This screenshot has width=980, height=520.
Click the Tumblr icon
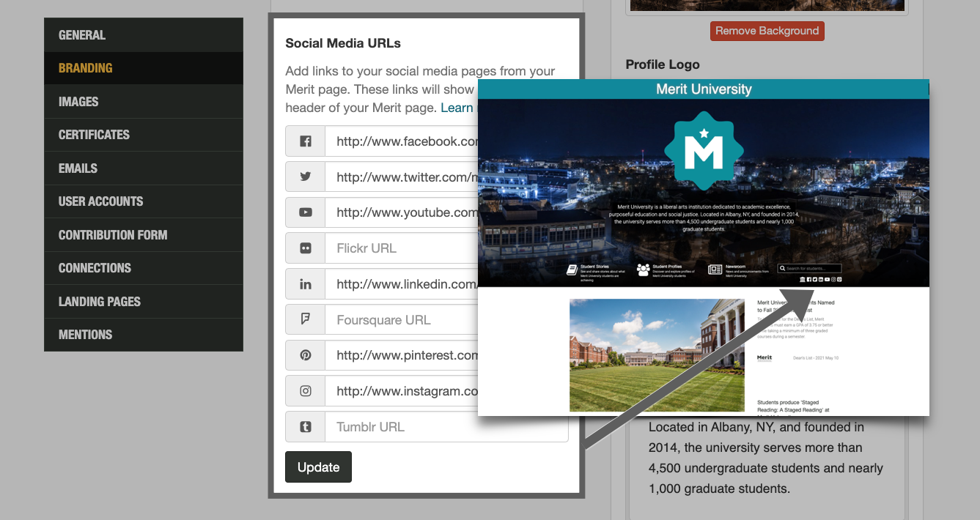tap(306, 427)
